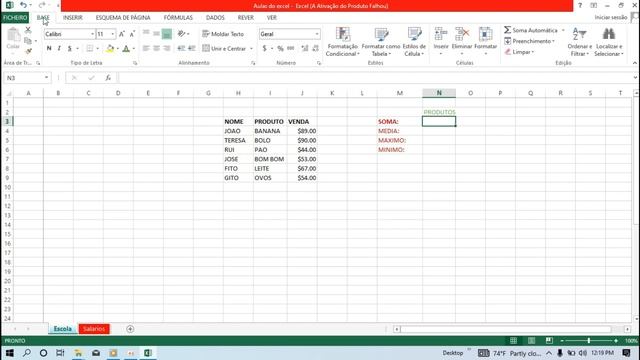The width and height of the screenshot is (640, 360).
Task: Click increase decimal places icon
Action: coord(304,48)
